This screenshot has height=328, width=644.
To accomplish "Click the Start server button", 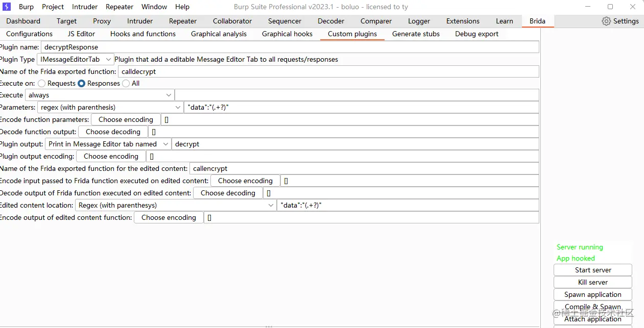I will click(593, 270).
